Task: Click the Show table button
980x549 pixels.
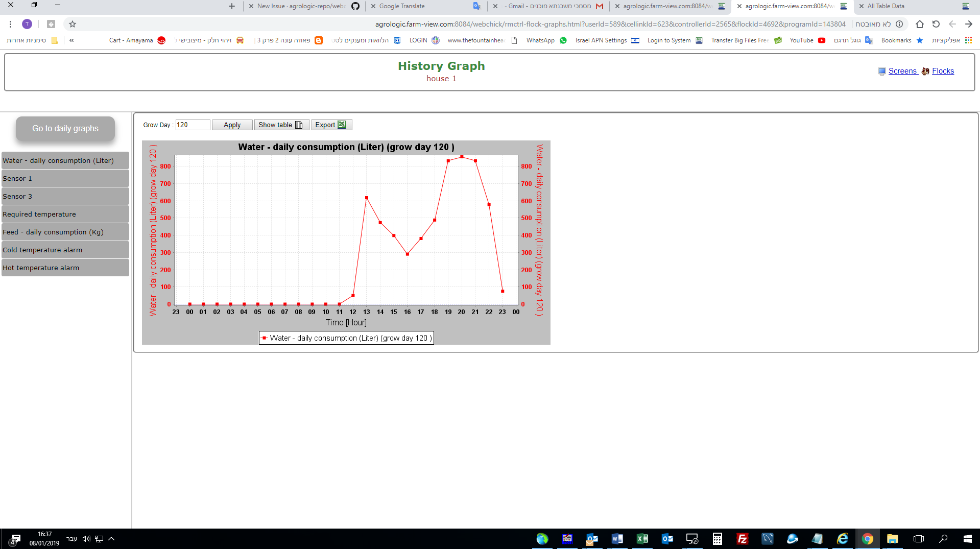Action: coord(281,125)
